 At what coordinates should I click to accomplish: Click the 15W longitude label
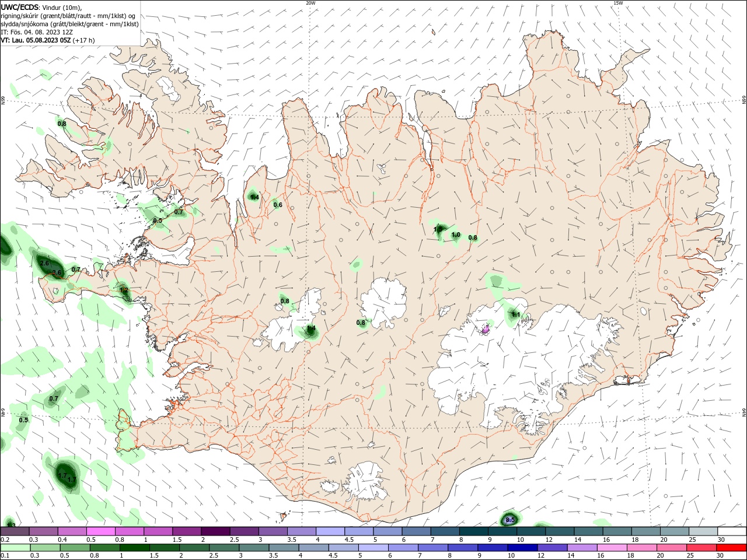(618, 3)
